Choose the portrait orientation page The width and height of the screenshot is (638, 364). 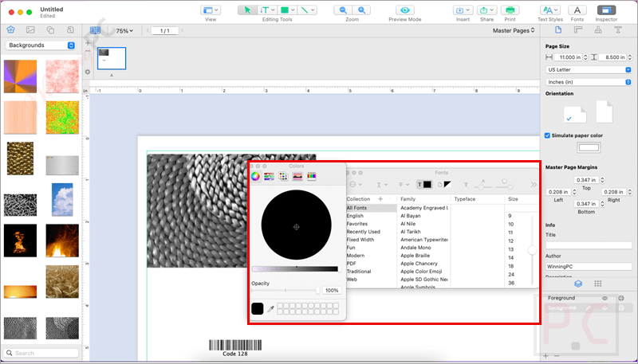(x=605, y=112)
